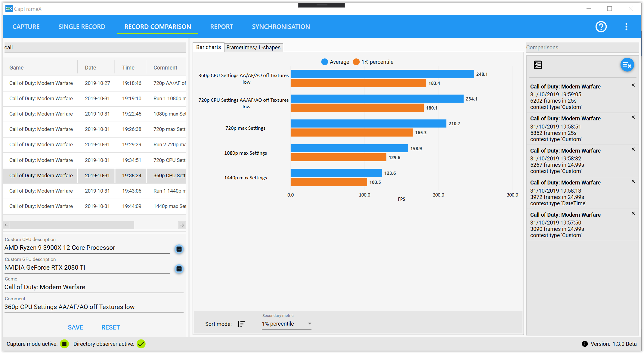Click the left scroll arrow of record list
Viewport: 644px width, 353px height.
[6, 225]
